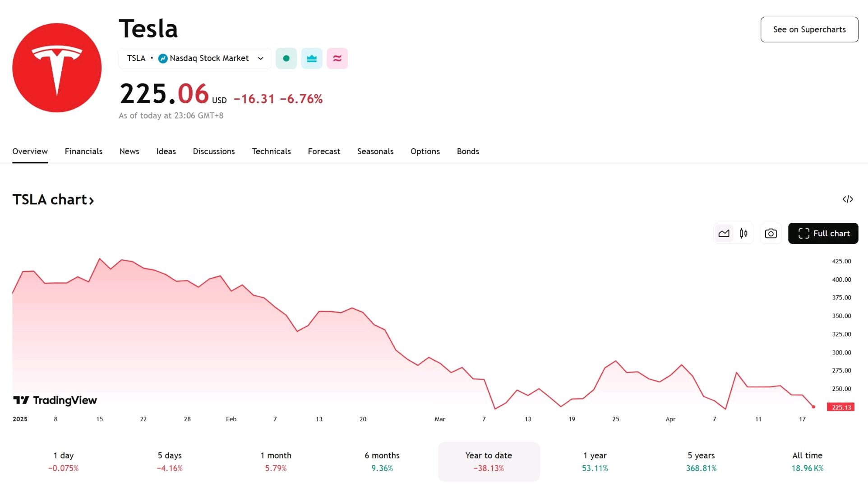Switch chart to area line style
The width and height of the screenshot is (868, 487).
(x=724, y=234)
